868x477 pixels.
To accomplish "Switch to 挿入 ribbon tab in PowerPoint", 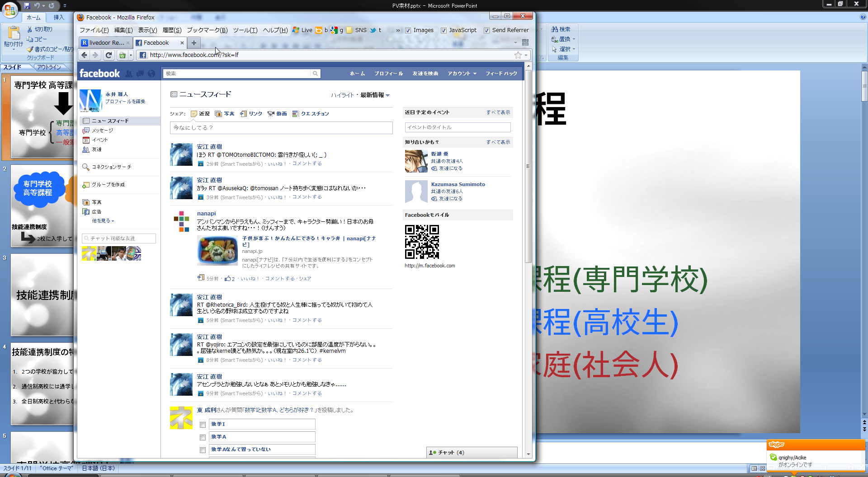I will tap(59, 18).
